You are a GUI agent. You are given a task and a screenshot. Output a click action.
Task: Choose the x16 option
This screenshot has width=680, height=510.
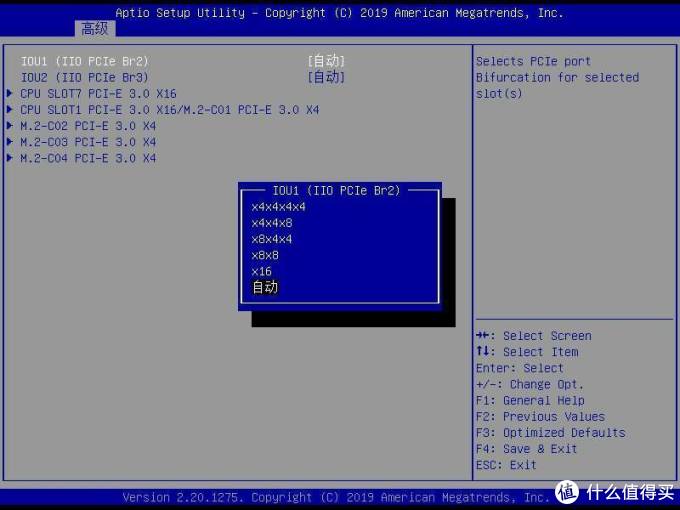point(261,271)
